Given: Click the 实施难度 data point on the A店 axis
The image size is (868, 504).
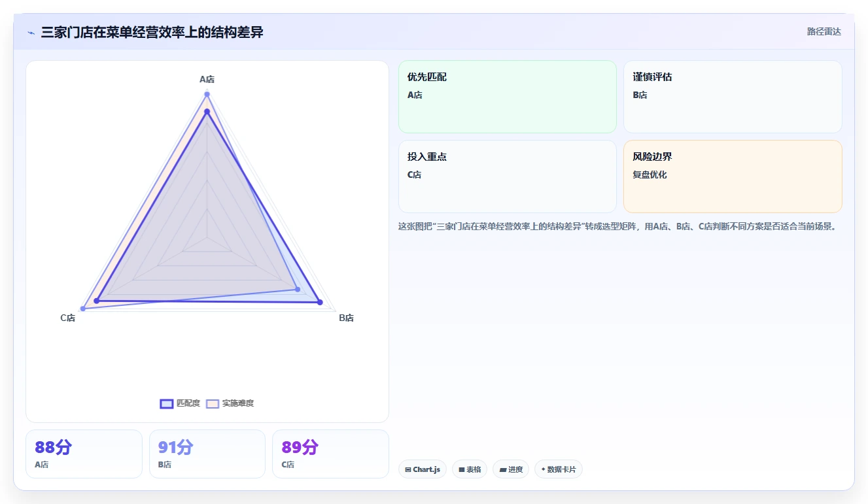Looking at the screenshot, I should click(x=207, y=94).
